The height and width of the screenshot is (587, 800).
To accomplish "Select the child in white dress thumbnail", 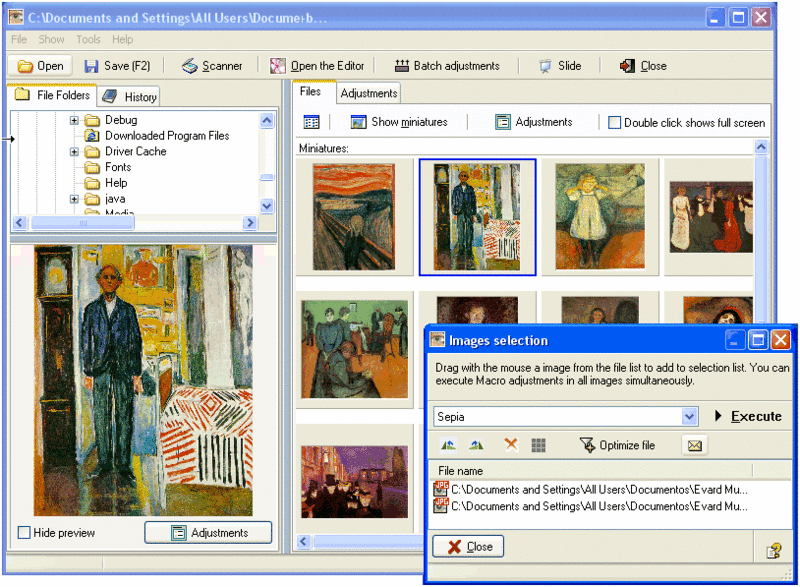I will click(600, 217).
